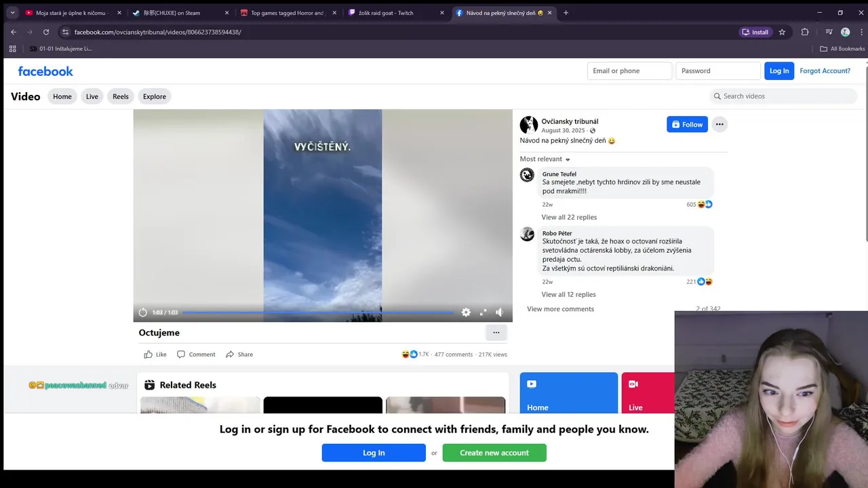Screen dimensions: 868x488
Task: Select the Explore video tab
Action: click(155, 96)
